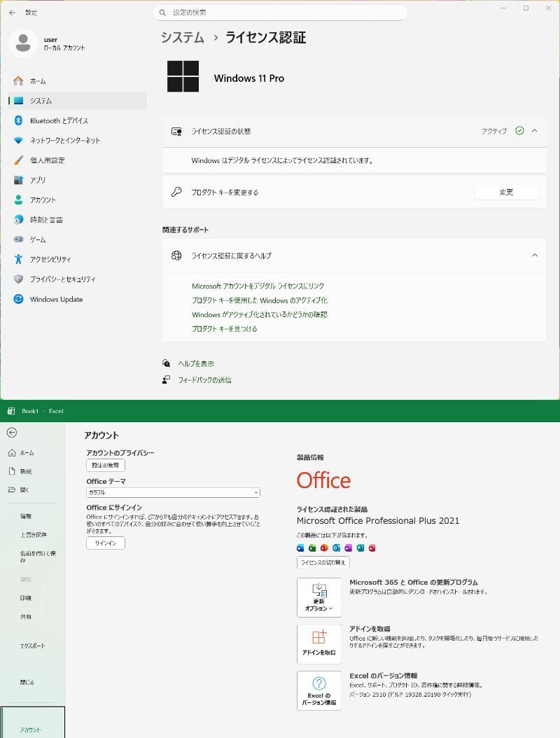Open アクセシビリティ settings page
This screenshot has width=560, height=738.
click(x=50, y=259)
